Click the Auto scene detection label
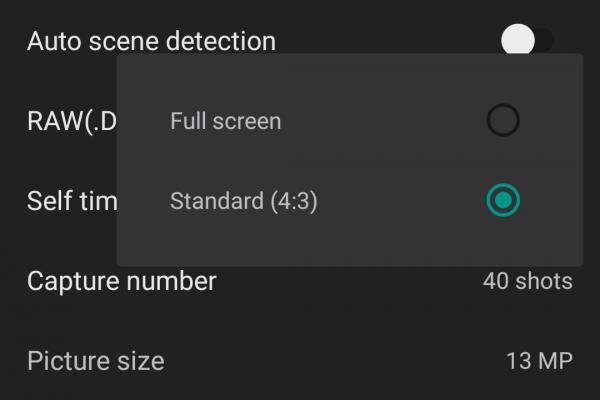600x400 pixels. (x=151, y=41)
